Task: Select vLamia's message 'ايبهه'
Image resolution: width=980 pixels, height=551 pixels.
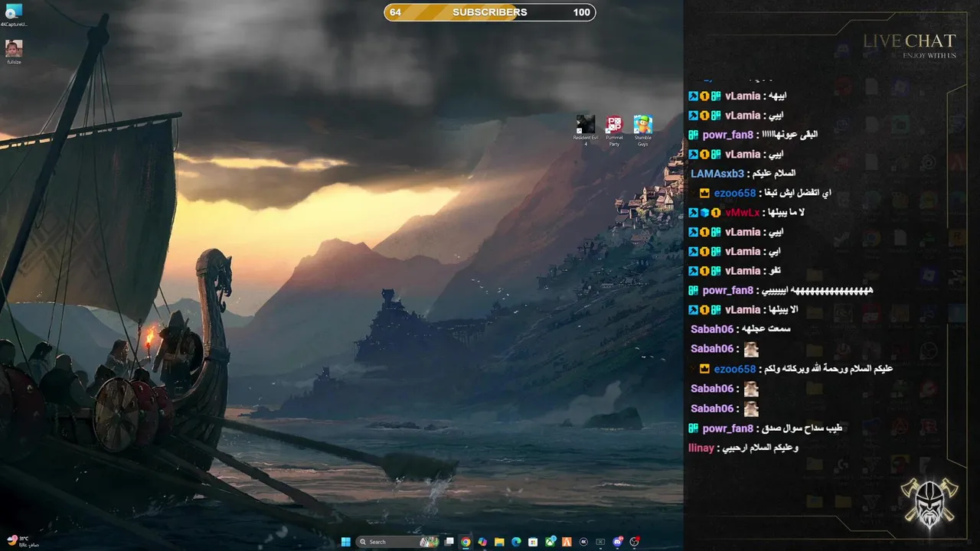Action: click(x=737, y=96)
